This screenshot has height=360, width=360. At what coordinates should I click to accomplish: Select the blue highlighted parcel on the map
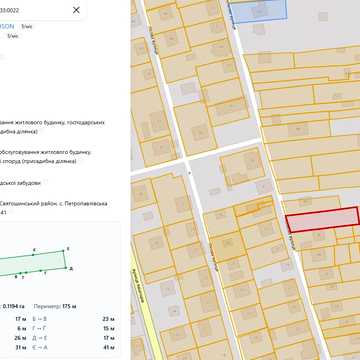click(258, 11)
